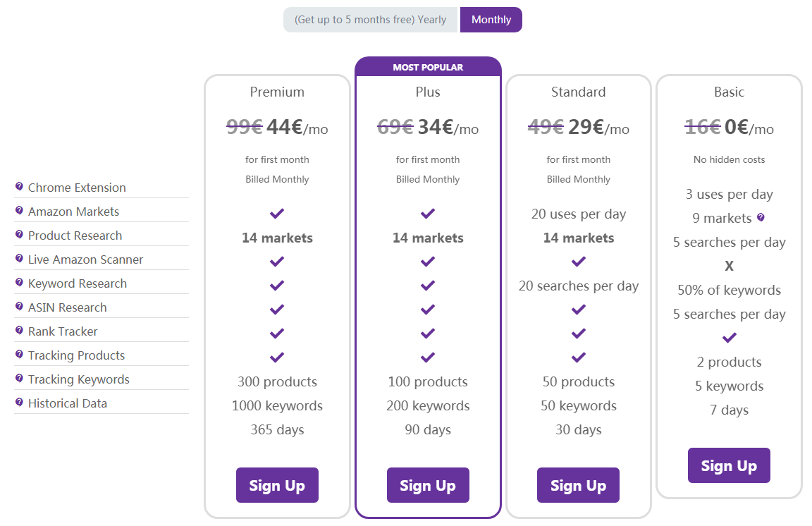
Task: Select the Monthly billing toggle
Action: tap(491, 20)
